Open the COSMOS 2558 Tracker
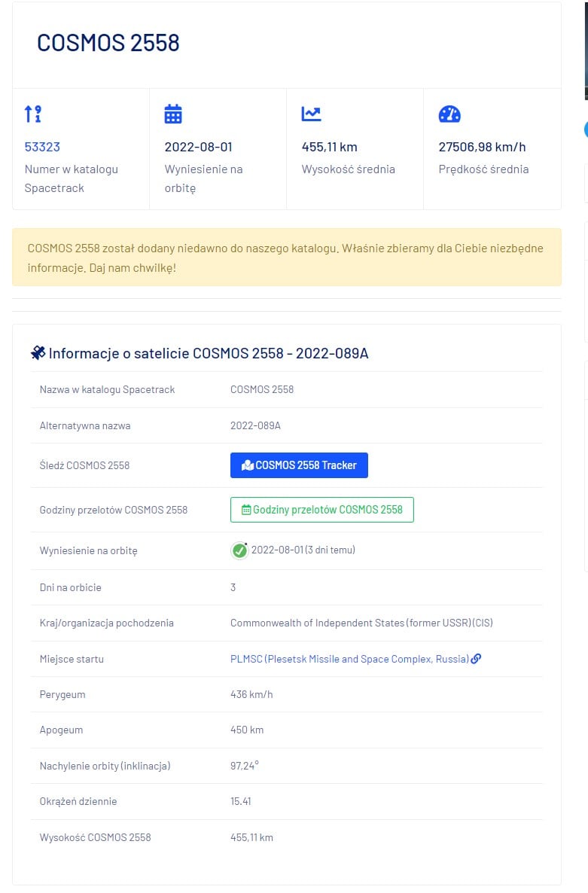 click(x=299, y=465)
